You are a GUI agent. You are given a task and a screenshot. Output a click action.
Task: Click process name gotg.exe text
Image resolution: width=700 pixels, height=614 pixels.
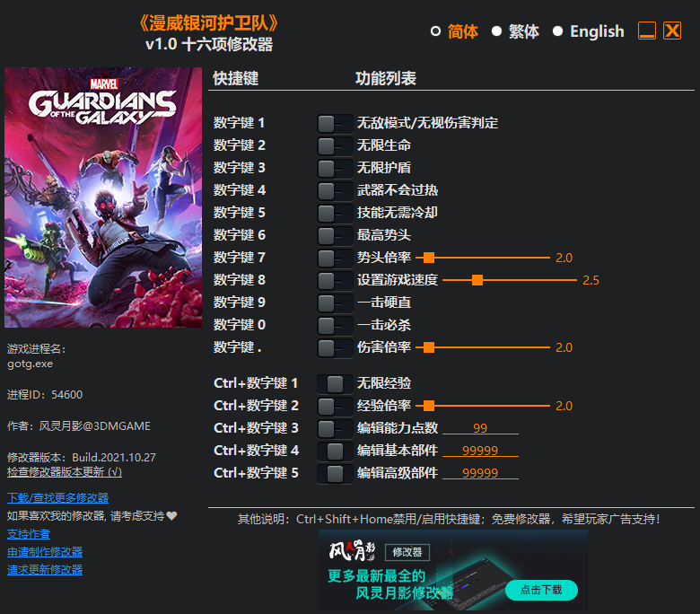pos(30,364)
